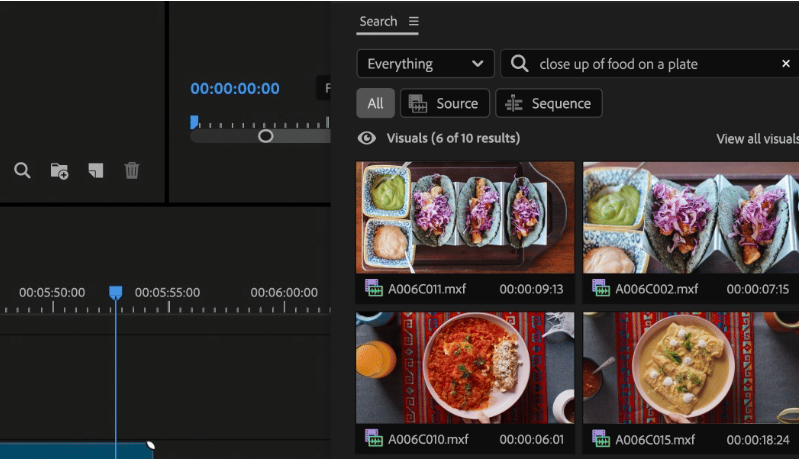The image size is (800, 459).
Task: Toggle the Sequence filter button
Action: (548, 103)
